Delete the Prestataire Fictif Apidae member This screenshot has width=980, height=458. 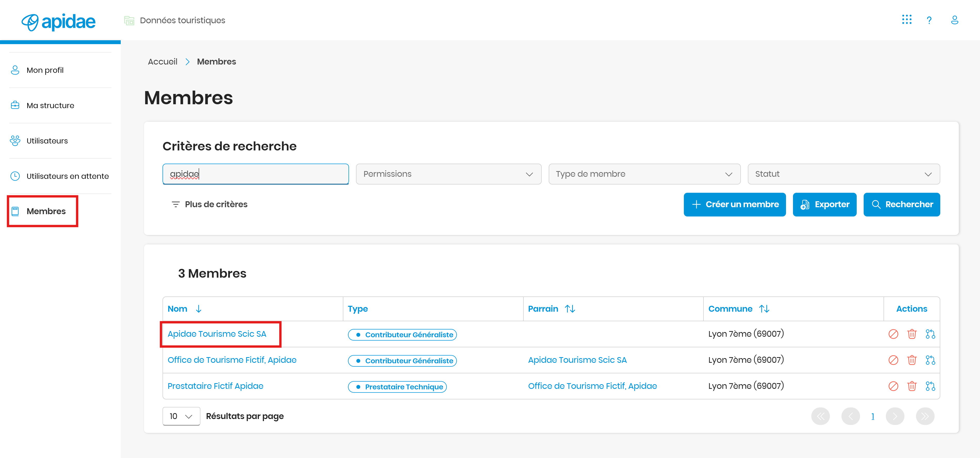[x=912, y=386]
